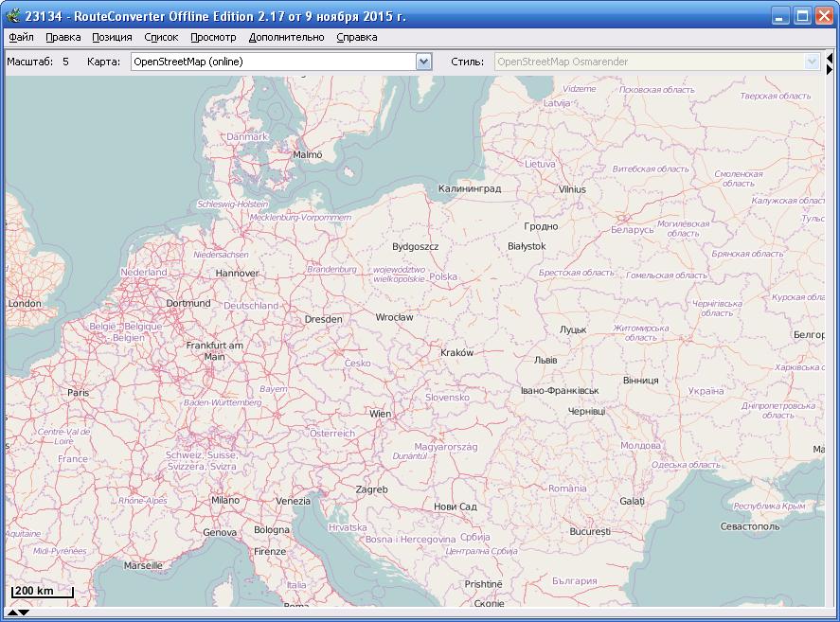Viewport: 840px width, 622px height.
Task: Click Dresden on the map
Action: [x=323, y=319]
